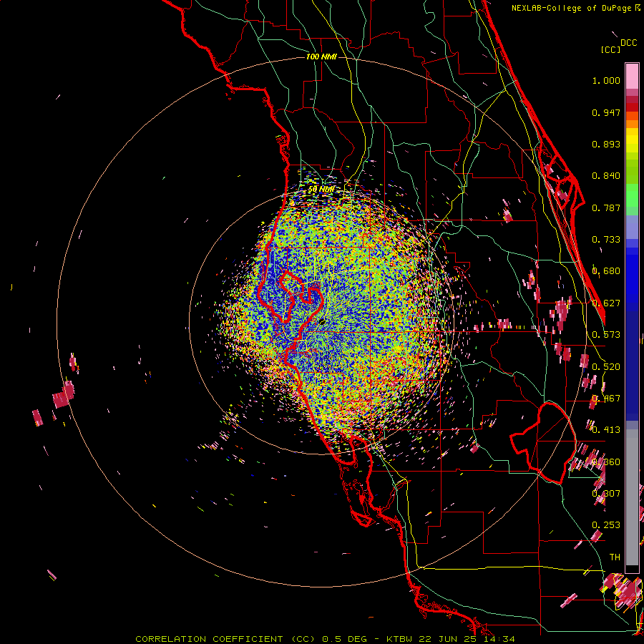
Task: Click the 0.680 value on the color scale
Action: point(606,271)
